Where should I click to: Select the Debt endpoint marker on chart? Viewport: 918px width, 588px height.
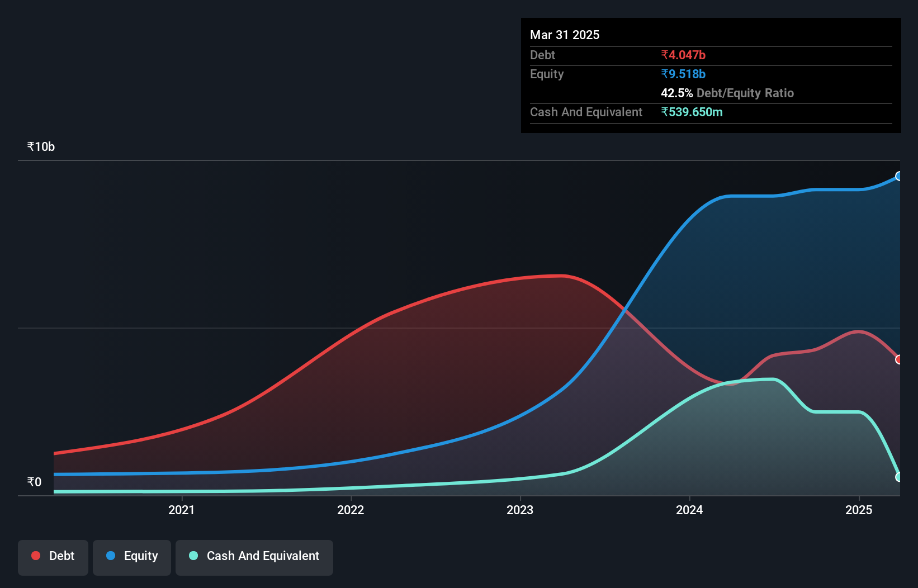[899, 359]
